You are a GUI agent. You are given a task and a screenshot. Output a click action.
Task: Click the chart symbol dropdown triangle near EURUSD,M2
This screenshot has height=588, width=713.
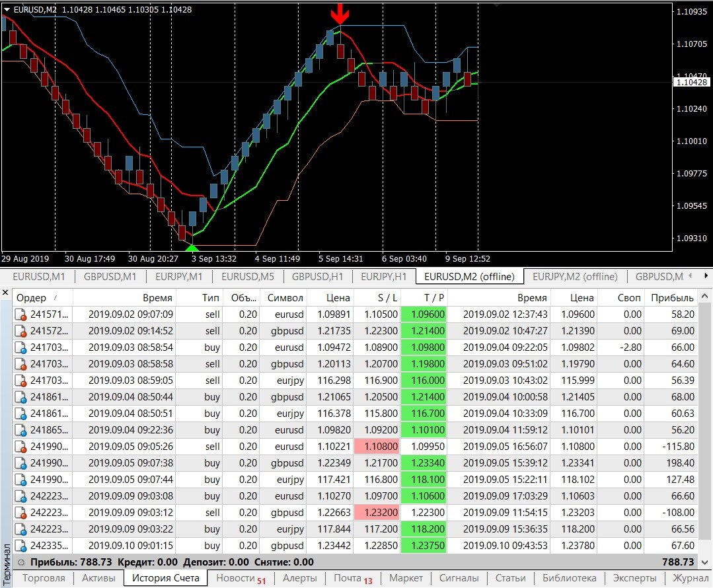coord(7,9)
